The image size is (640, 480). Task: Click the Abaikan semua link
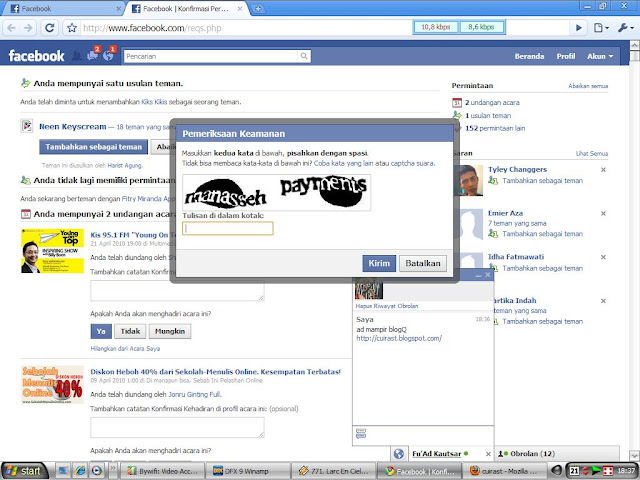coord(588,86)
